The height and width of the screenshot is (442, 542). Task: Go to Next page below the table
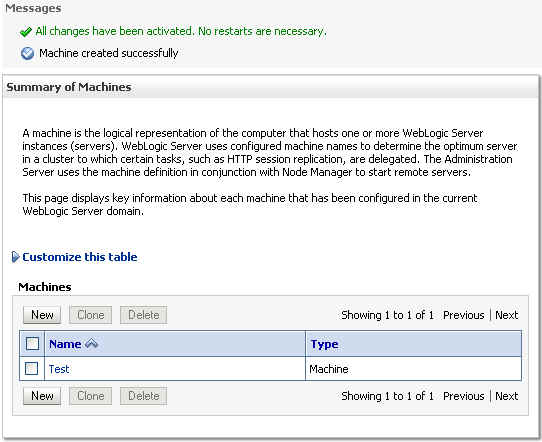(506, 396)
